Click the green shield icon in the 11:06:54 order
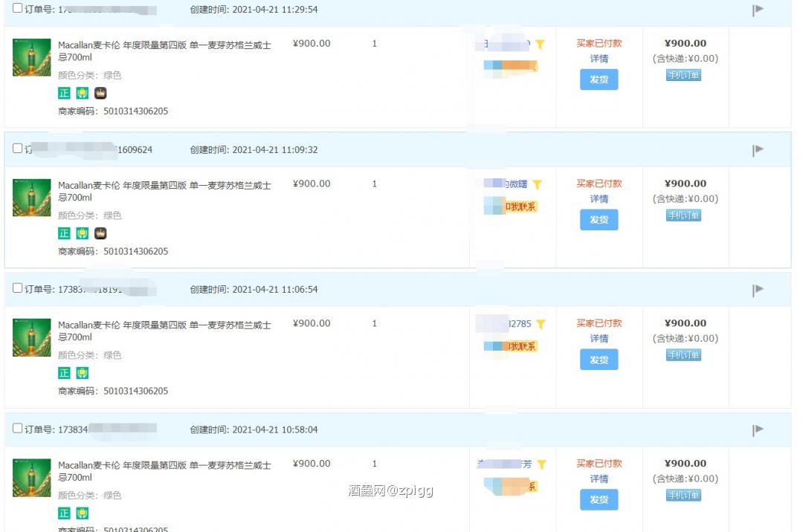803x532 pixels. click(x=83, y=373)
